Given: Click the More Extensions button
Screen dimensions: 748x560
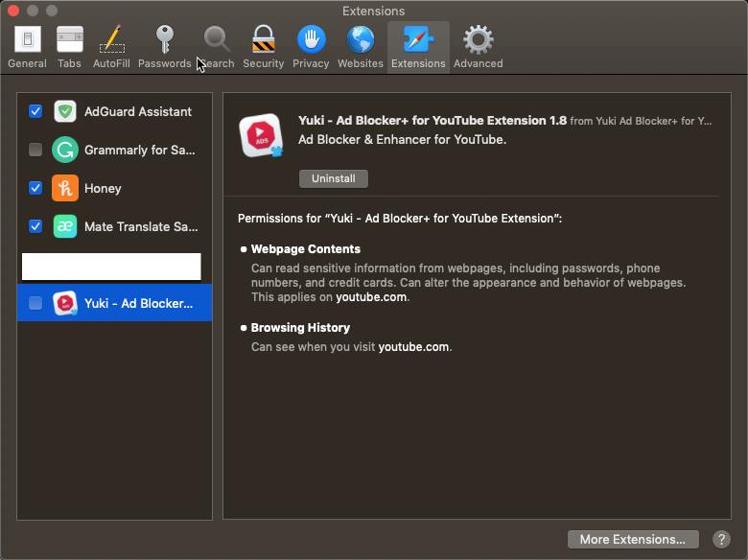Looking at the screenshot, I should (x=632, y=539).
